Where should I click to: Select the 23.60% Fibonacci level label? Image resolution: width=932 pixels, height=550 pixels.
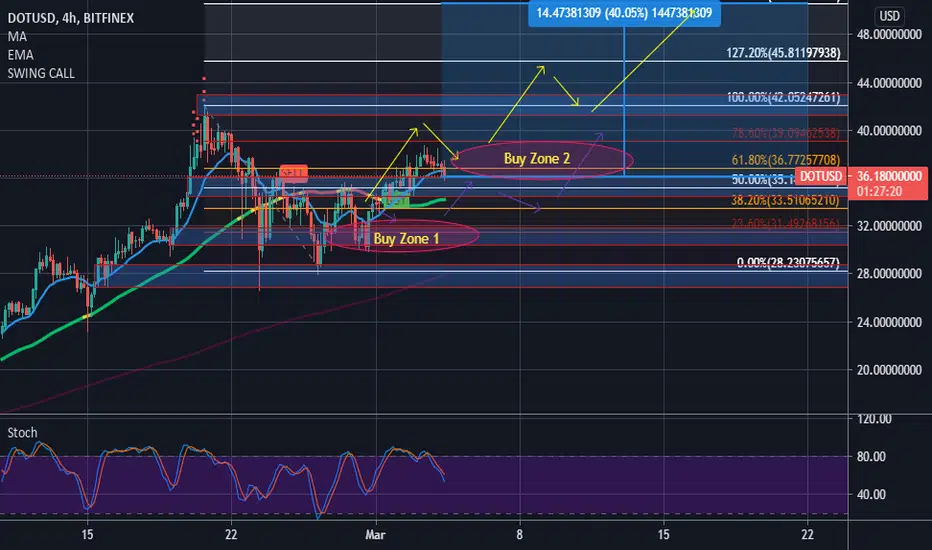(785, 224)
